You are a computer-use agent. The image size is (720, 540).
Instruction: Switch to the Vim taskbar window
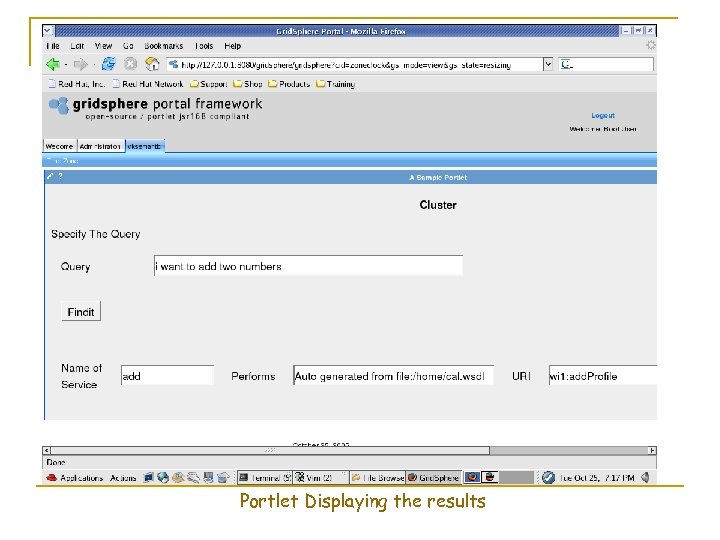tap(321, 478)
